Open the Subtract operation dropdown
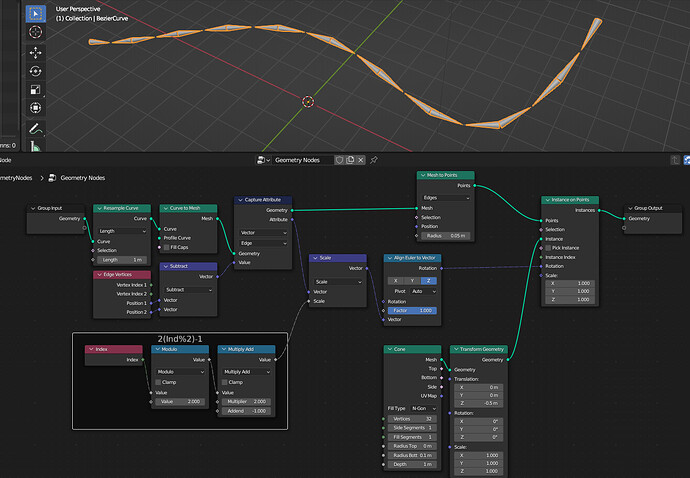Image resolution: width=690 pixels, height=478 pixels. [x=188, y=290]
